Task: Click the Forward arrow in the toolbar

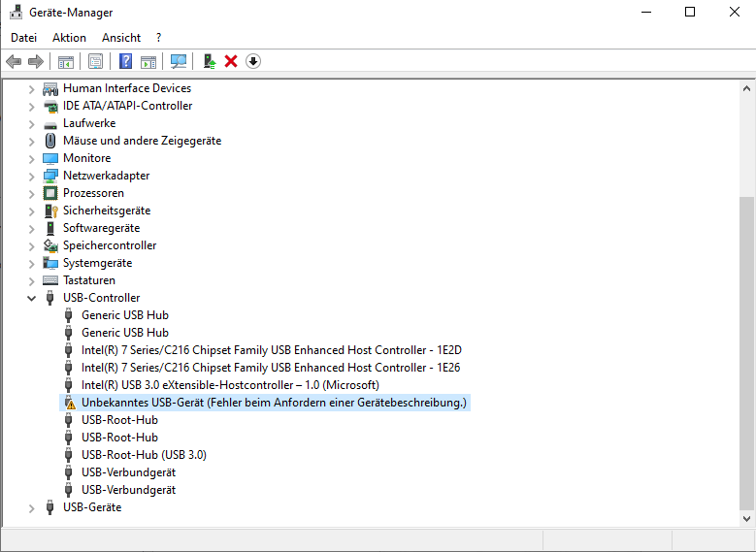Action: coord(36,62)
